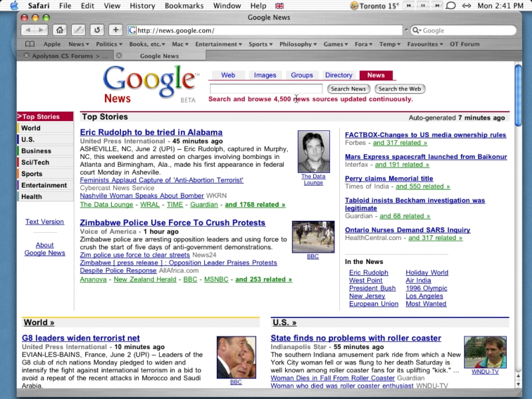Screen dimensions: 532x399
Task: Click the G8 leaders photo thumbnail
Action: 236,357
